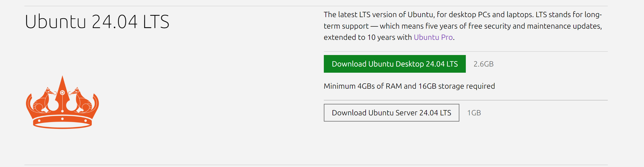Open the Ubuntu Pro link
Screen dimensions: 644x167
(x=434, y=37)
